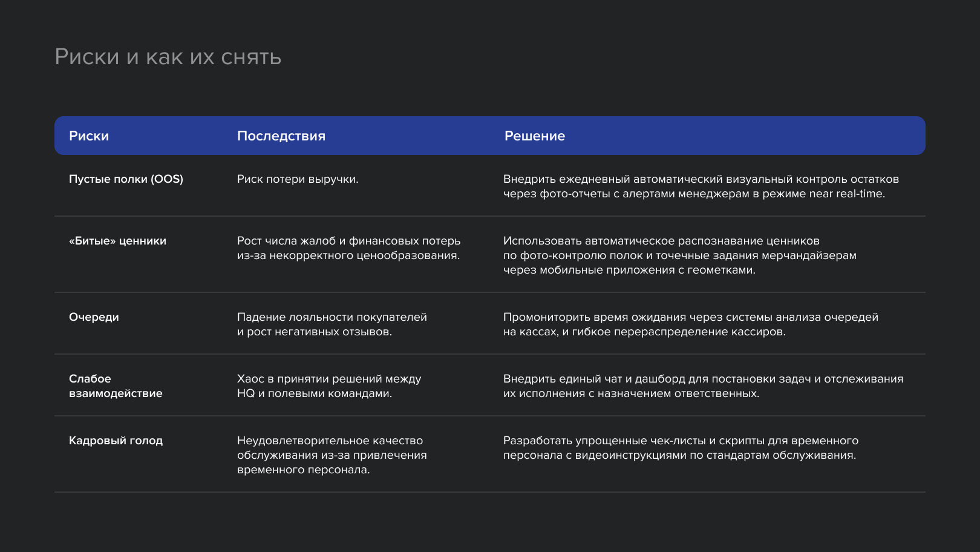Click the "Пустые полки (OOS)" risk cell
This screenshot has width=980, height=552.
click(x=126, y=179)
